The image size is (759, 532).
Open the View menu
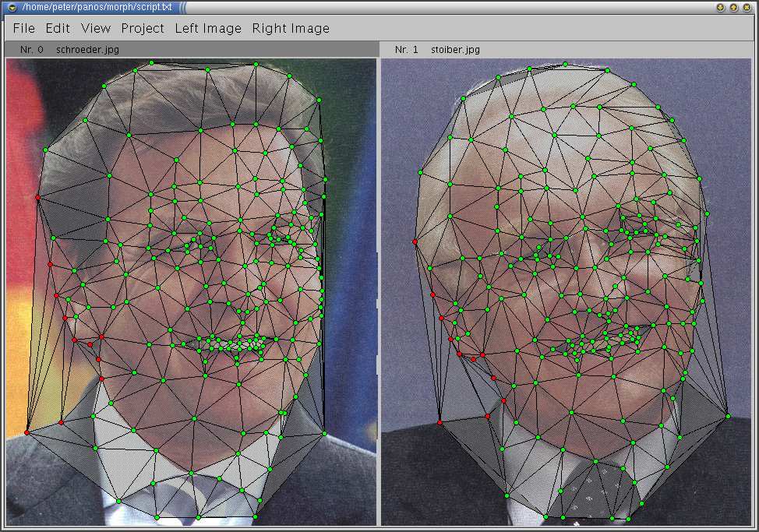click(x=96, y=29)
